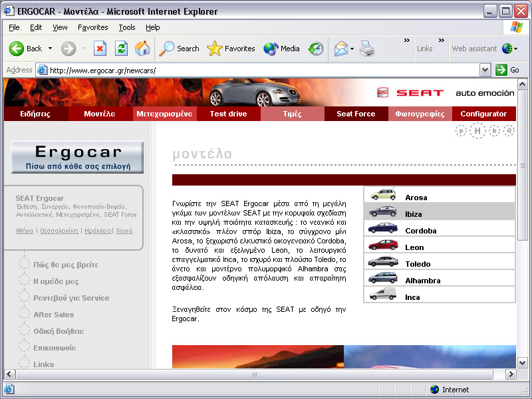Click the Αθήνα location link
This screenshot has width=532, height=399.
click(25, 230)
